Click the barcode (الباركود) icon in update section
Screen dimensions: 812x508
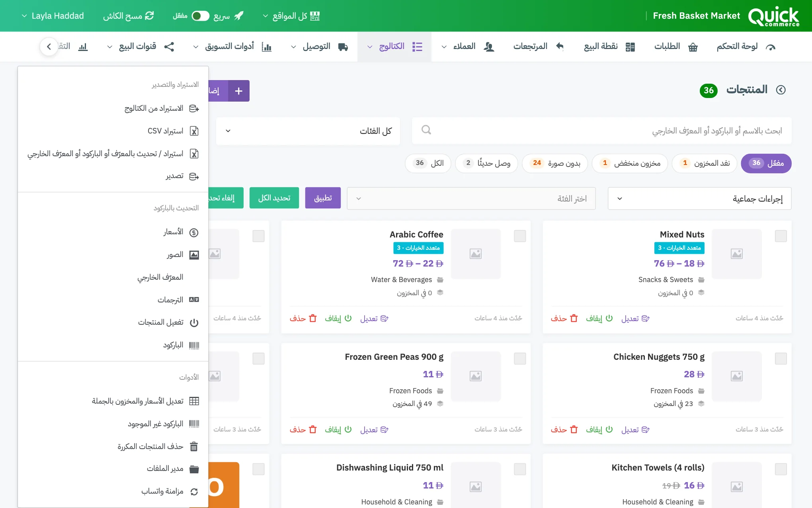tap(194, 345)
